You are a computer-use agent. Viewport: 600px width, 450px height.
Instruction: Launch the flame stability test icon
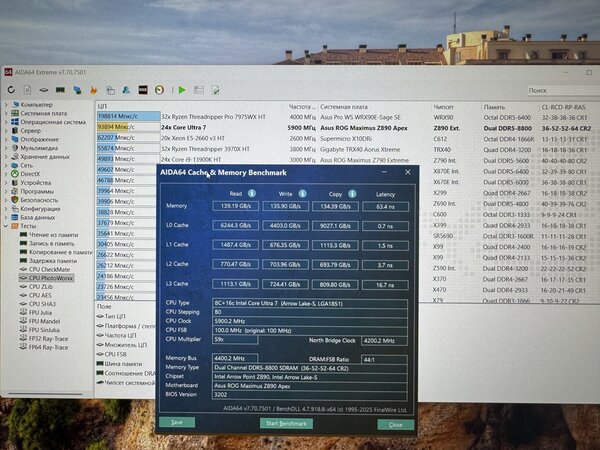(93, 90)
